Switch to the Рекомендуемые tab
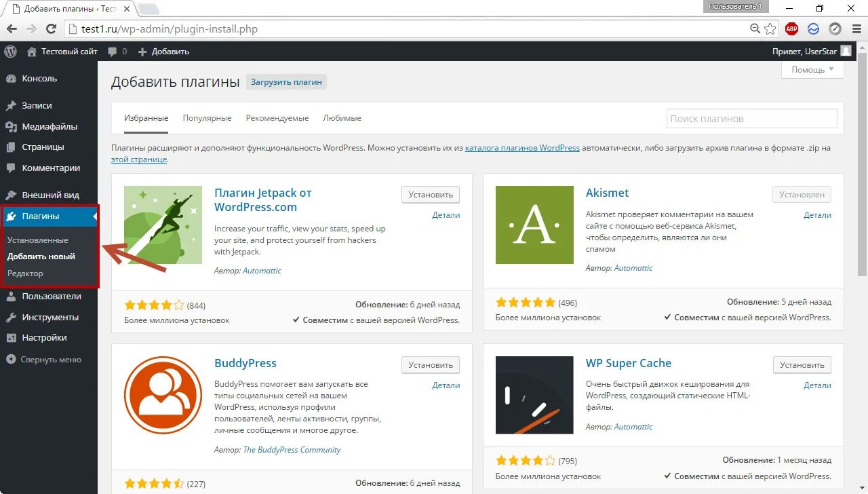 [x=277, y=118]
